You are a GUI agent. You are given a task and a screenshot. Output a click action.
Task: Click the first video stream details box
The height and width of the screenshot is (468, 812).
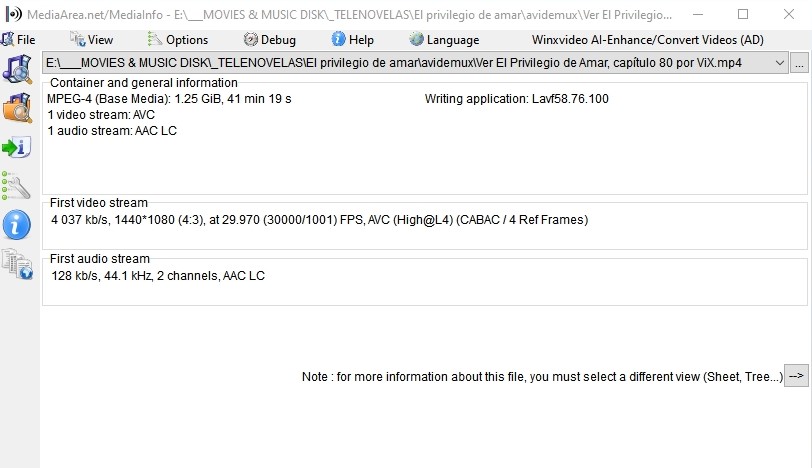point(424,225)
